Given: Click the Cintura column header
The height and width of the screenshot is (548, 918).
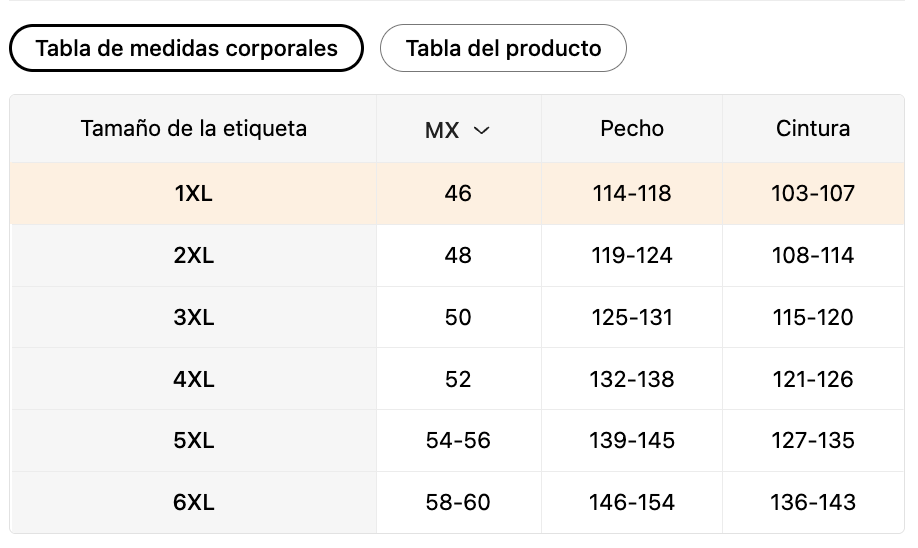Looking at the screenshot, I should (x=813, y=128).
